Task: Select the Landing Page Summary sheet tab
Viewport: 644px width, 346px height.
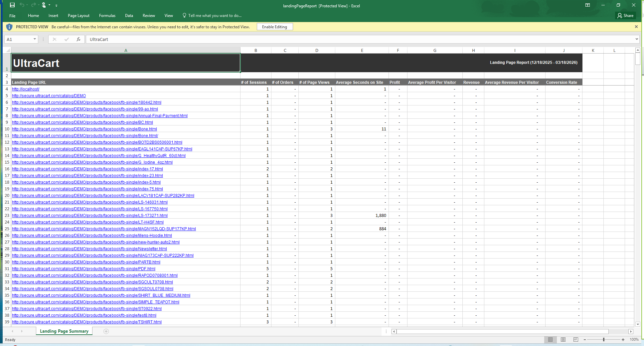Action: tap(64, 331)
